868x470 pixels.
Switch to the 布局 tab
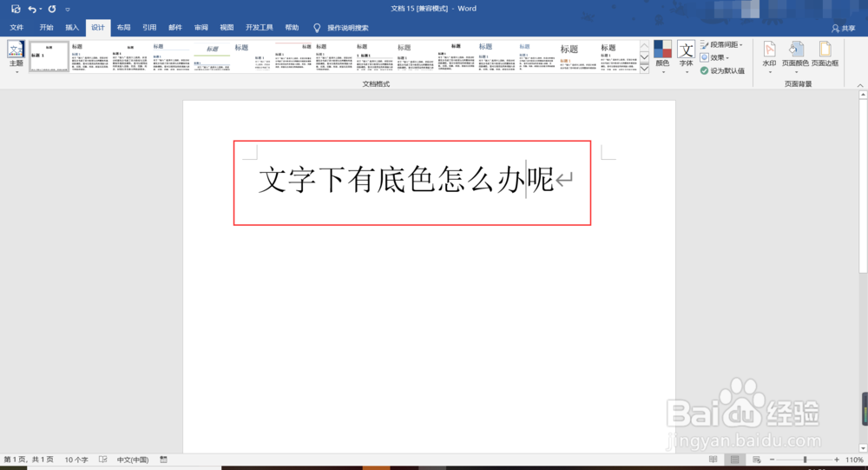coord(123,28)
